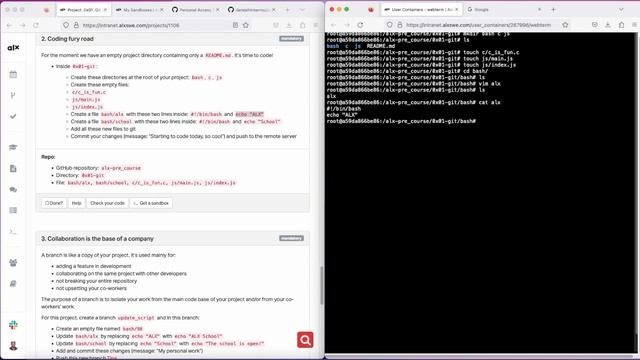This screenshot has height=360, width=640.
Task: Click the left page vertical scrollbar thumb
Action: [322, 286]
